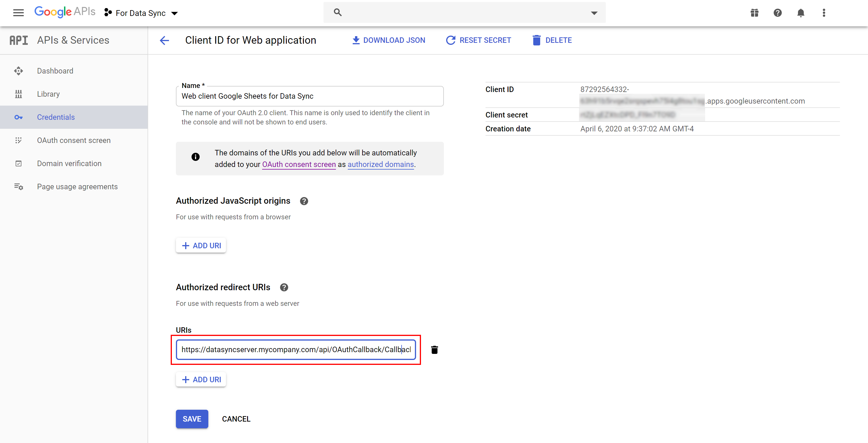This screenshot has width=868, height=443.
Task: Open the three-dot more options menu
Action: pos(824,13)
